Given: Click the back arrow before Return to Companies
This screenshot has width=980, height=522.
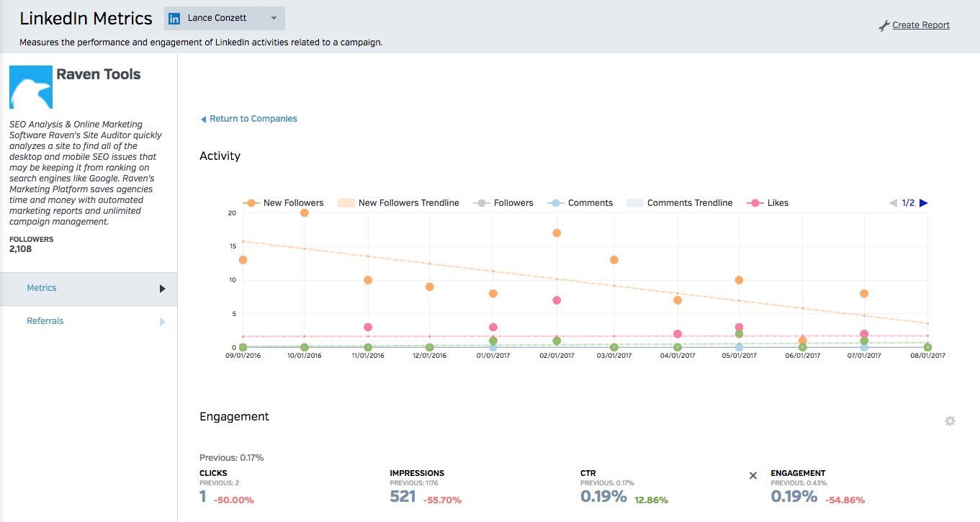Looking at the screenshot, I should point(203,119).
